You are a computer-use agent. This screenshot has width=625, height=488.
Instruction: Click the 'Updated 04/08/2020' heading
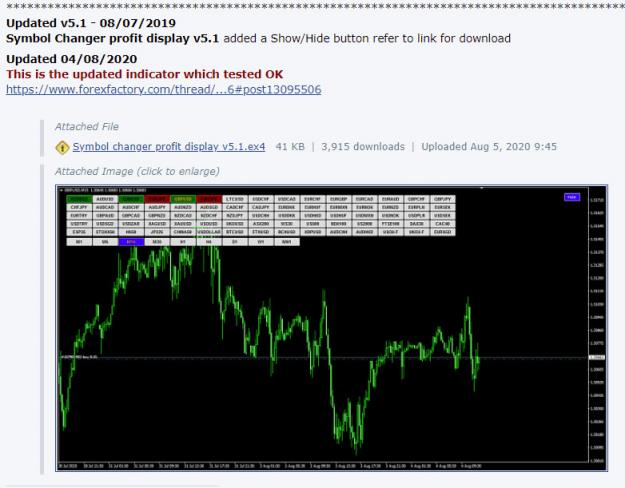[72, 59]
